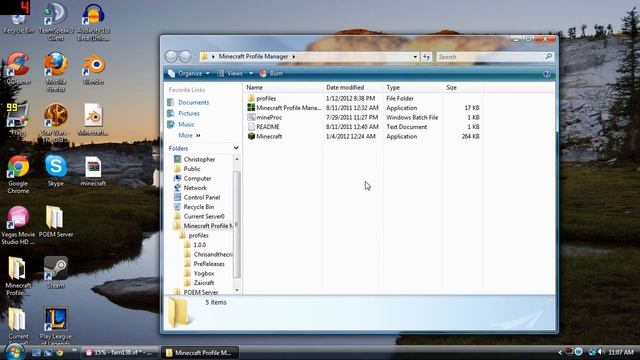Sort files by Type column
Viewport: 640px width, 360px height.
[413, 87]
